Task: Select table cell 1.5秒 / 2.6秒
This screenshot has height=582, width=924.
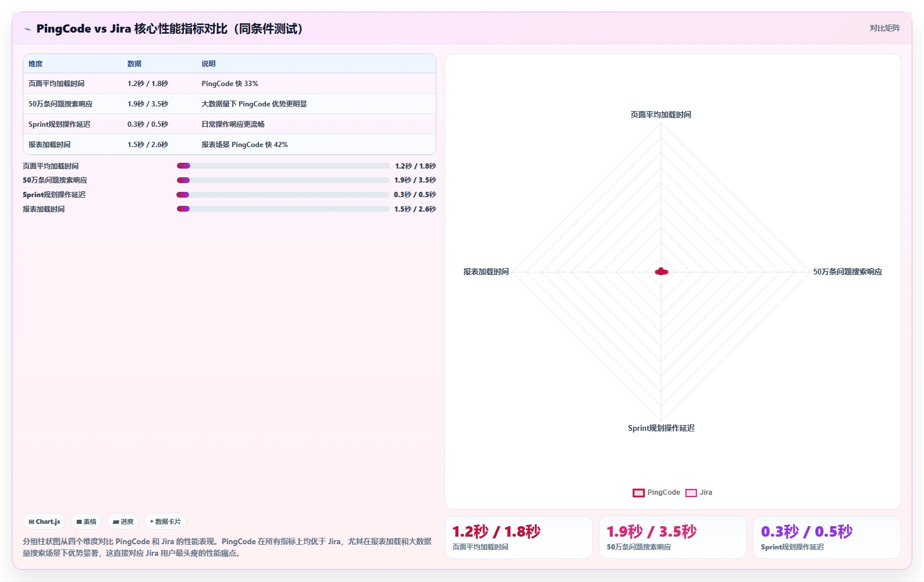Action: point(148,145)
